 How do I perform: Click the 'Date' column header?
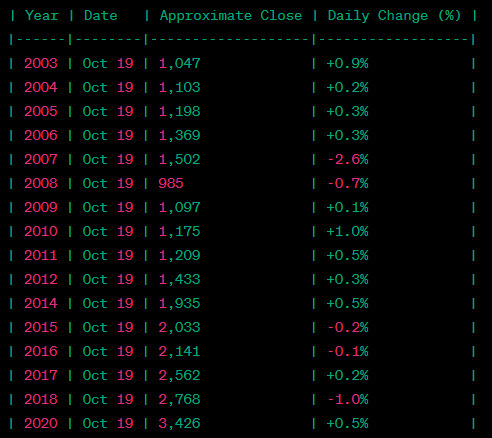pos(101,16)
